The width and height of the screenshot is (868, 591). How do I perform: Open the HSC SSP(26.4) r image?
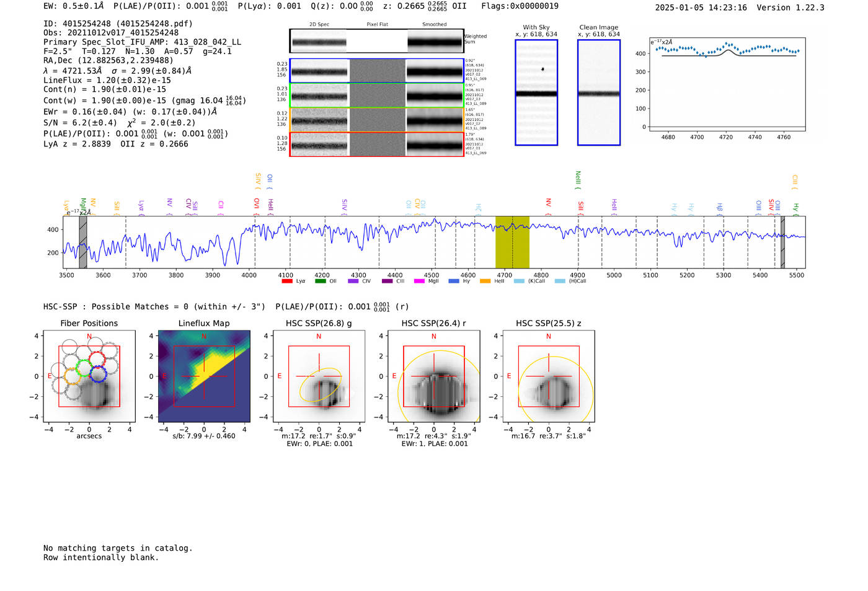coord(434,376)
